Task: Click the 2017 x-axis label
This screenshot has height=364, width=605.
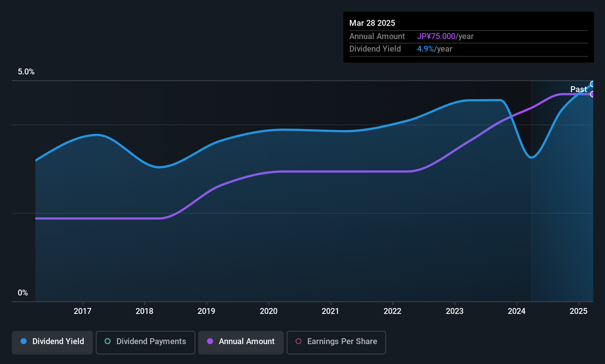Action: (x=83, y=311)
